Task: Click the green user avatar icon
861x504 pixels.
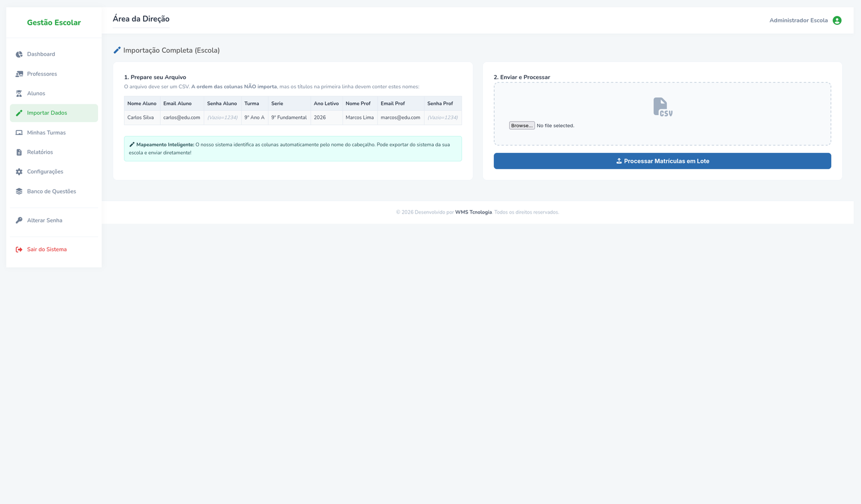Action: pos(837,20)
